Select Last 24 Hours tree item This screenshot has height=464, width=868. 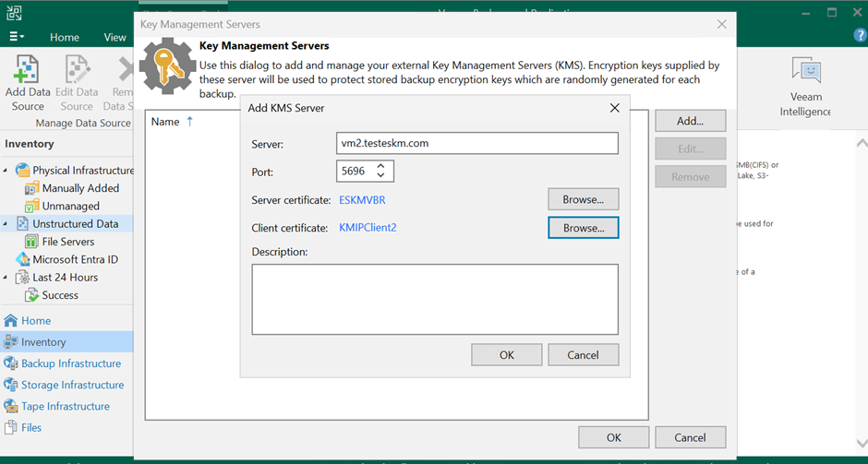coord(66,277)
